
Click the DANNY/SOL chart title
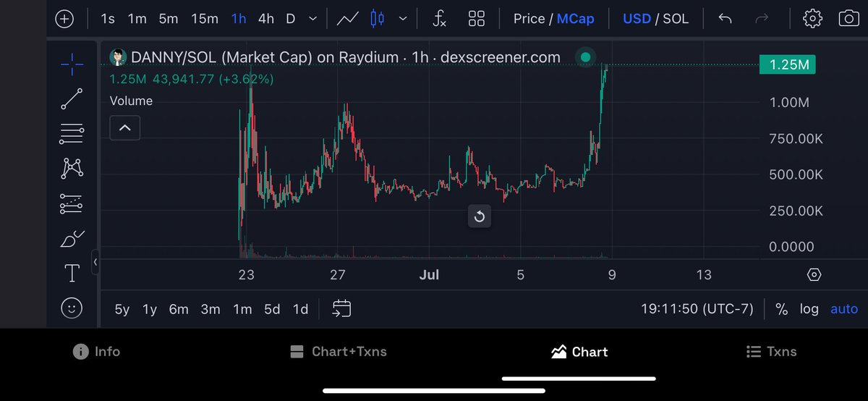click(x=346, y=57)
